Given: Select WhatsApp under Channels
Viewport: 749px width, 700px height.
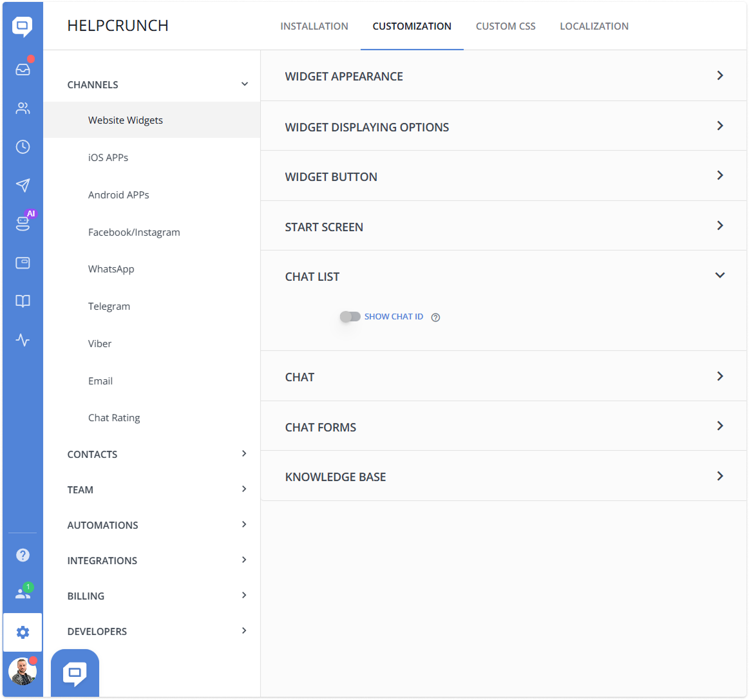Looking at the screenshot, I should (111, 269).
